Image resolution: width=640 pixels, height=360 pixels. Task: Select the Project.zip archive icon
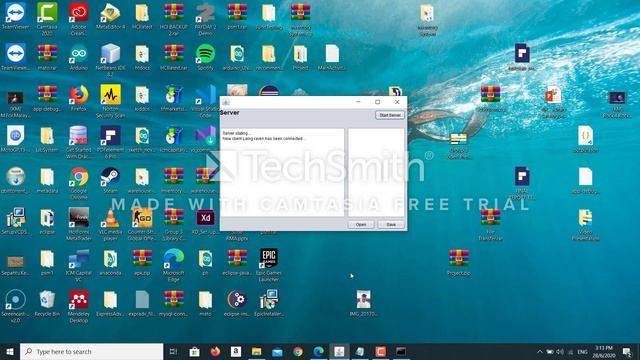tap(459, 262)
